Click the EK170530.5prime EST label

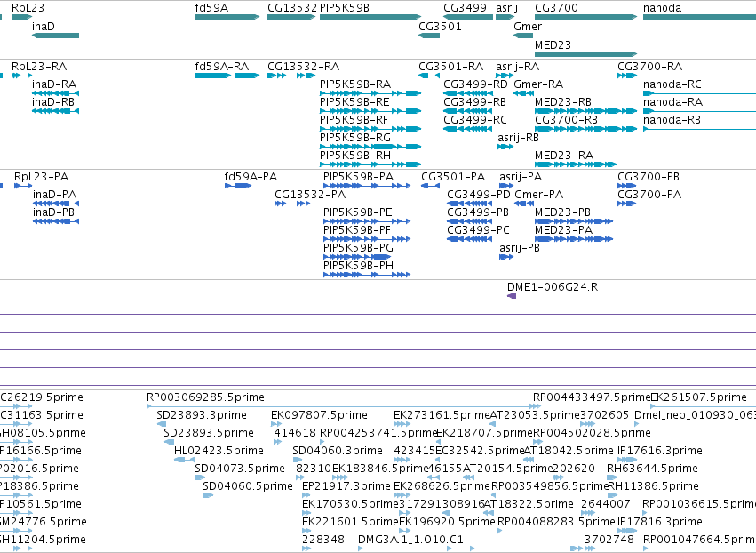(351, 504)
